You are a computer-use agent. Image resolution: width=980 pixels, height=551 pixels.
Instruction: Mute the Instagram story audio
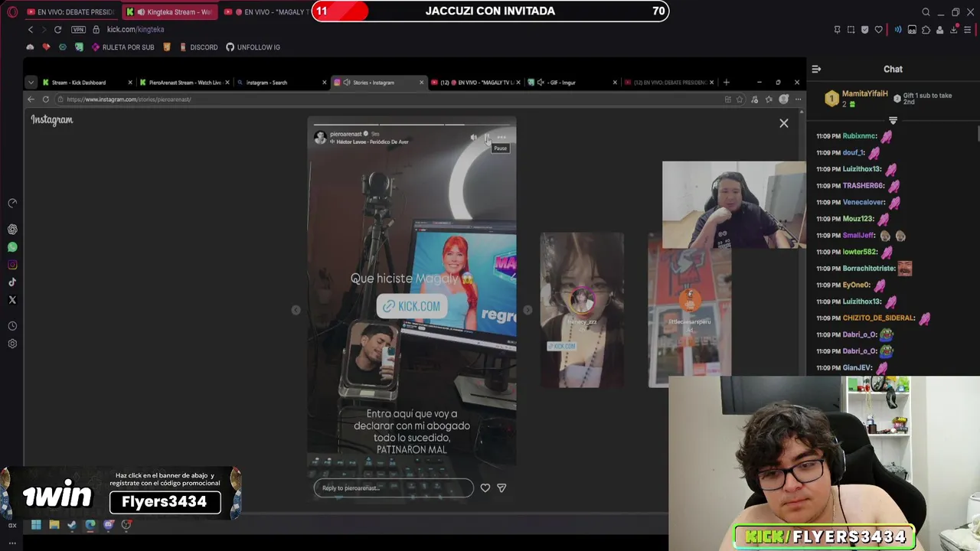(x=474, y=138)
